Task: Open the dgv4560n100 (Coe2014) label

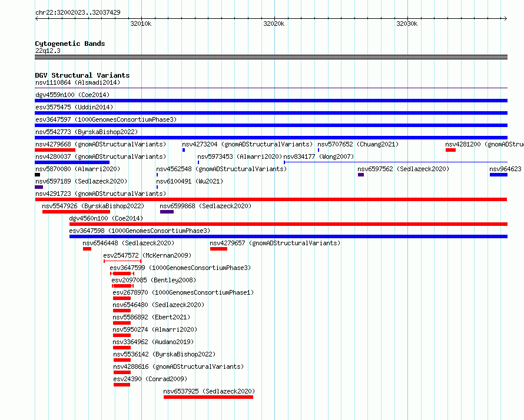Action: (x=106, y=218)
